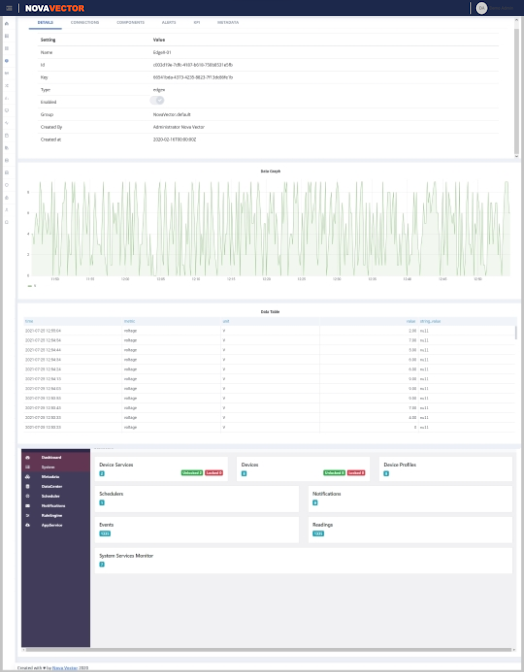
Task: Click the Device Services Unlocked badge
Action: coord(192,473)
